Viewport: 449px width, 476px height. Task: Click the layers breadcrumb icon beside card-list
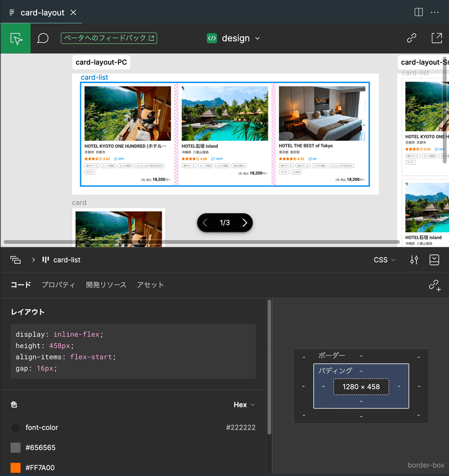(x=15, y=260)
